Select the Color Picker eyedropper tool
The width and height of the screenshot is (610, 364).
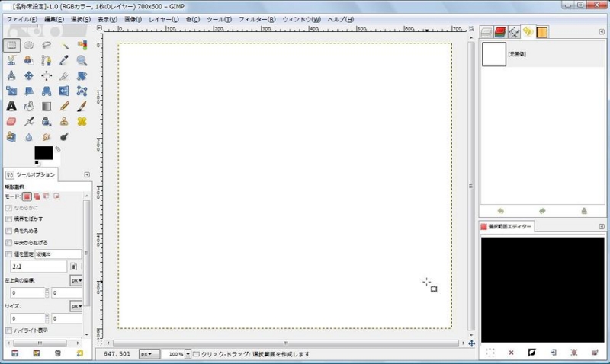point(64,60)
